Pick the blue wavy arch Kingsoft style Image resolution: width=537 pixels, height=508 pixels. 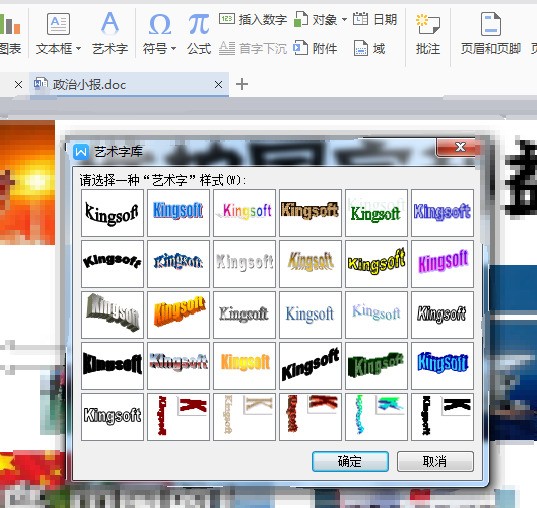(178, 264)
